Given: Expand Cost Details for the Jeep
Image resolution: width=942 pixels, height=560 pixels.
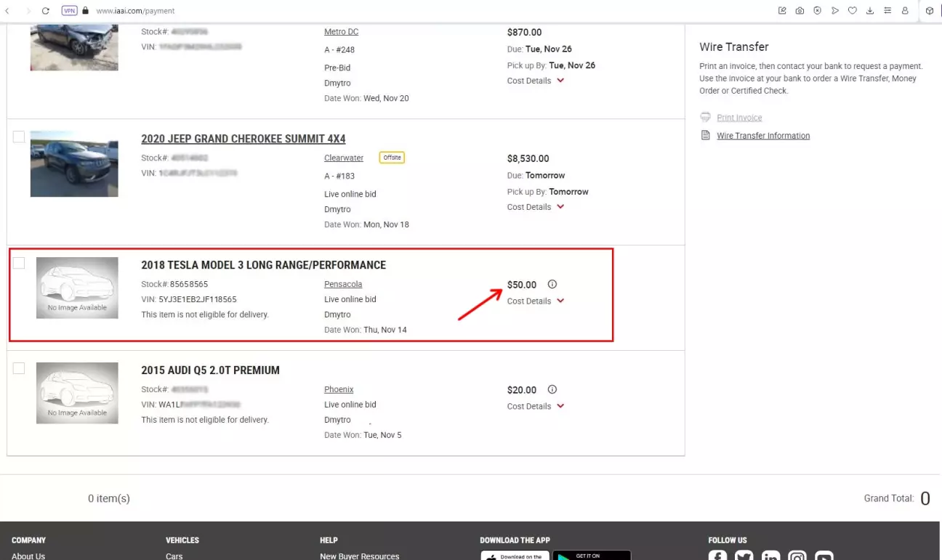Looking at the screenshot, I should point(535,207).
